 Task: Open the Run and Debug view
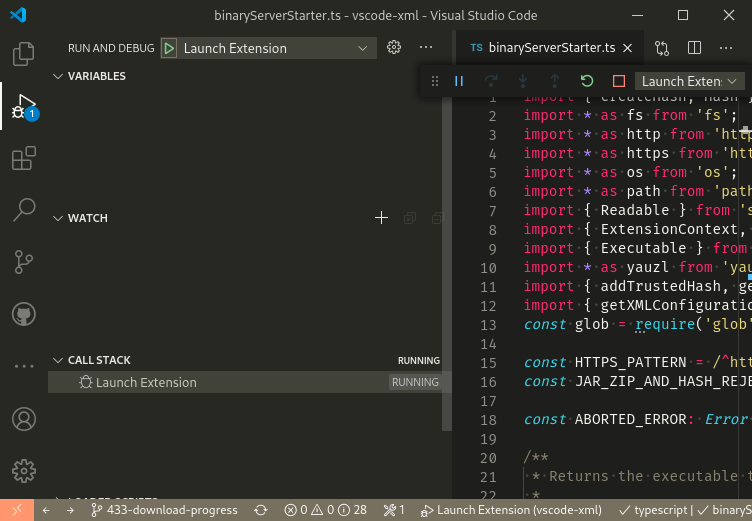24,106
